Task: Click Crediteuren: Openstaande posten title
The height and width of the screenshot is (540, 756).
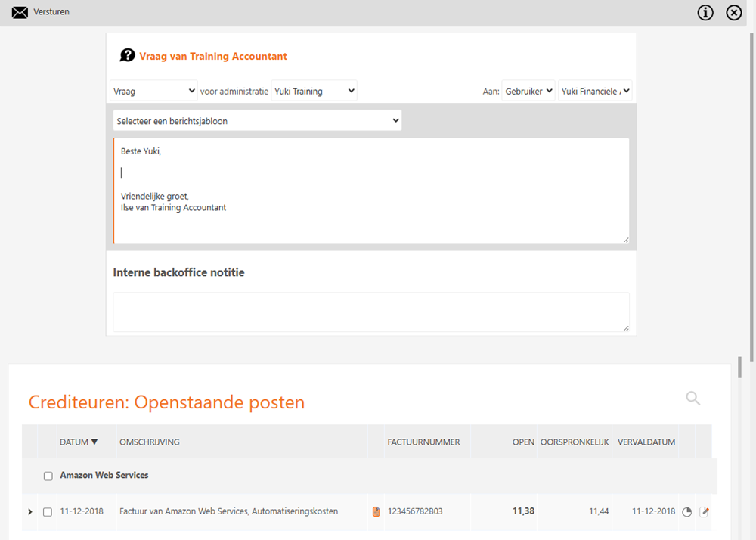Action: point(166,402)
